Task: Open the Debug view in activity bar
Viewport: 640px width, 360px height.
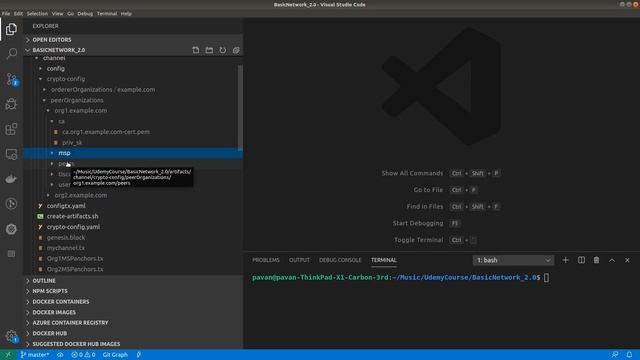Action: 11,104
